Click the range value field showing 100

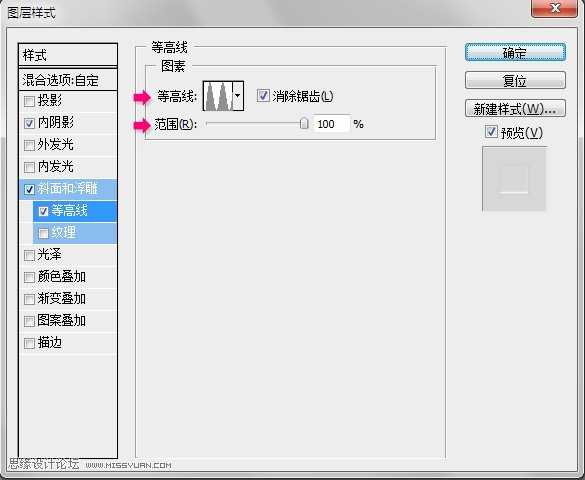click(x=331, y=124)
